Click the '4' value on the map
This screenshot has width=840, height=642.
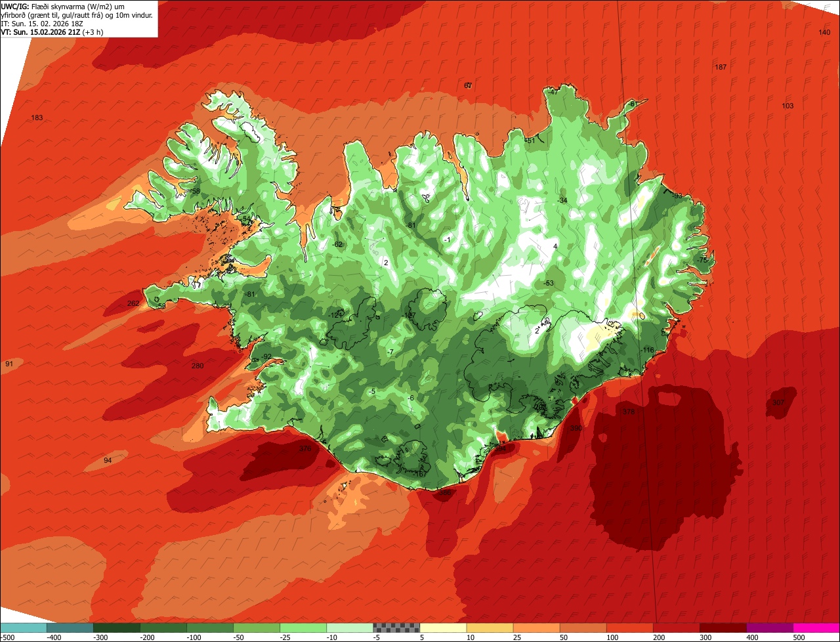pyautogui.click(x=555, y=246)
